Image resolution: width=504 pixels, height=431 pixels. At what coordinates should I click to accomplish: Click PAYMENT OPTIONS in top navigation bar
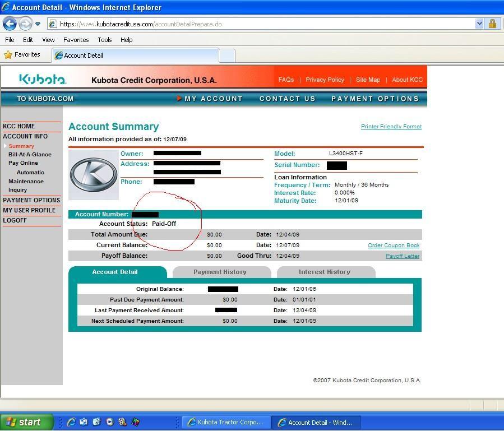tap(375, 99)
